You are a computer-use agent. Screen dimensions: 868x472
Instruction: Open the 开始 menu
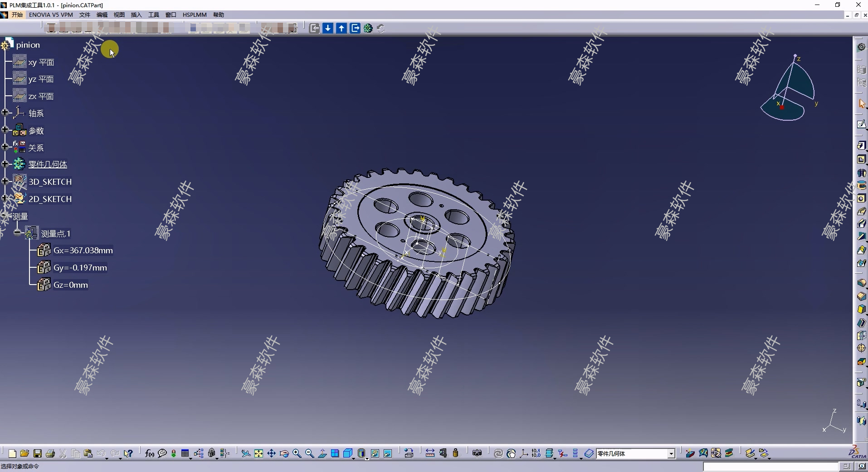coord(17,15)
